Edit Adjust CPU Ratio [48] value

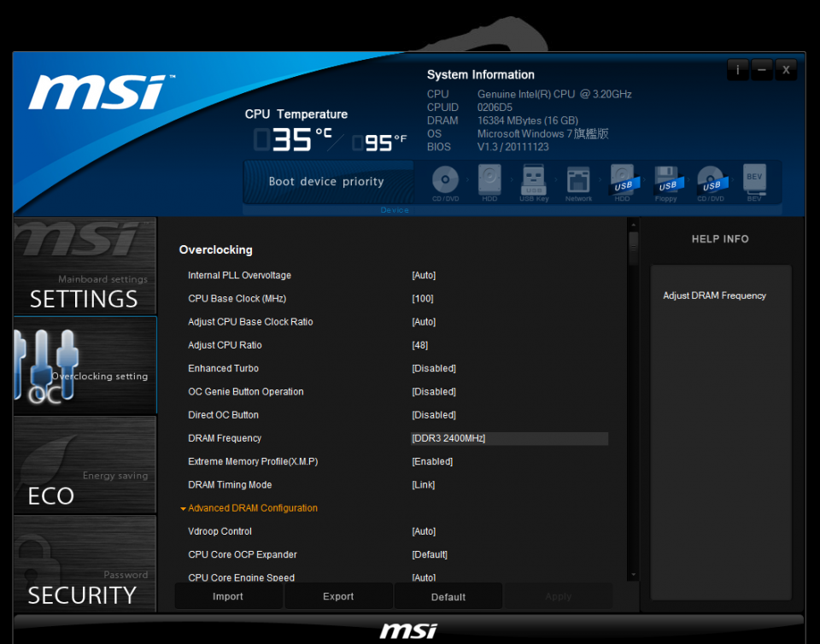[420, 345]
